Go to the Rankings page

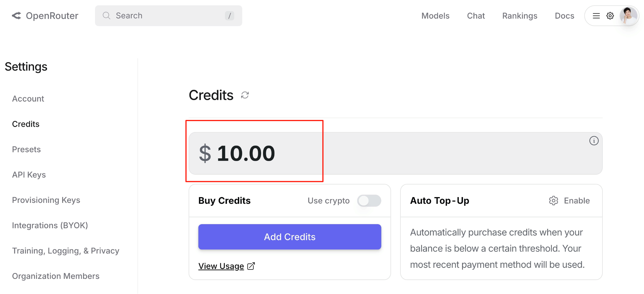click(x=519, y=16)
